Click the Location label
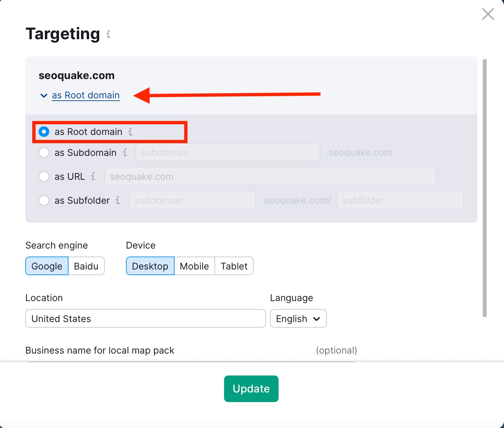This screenshot has height=428, width=504. pos(44,298)
